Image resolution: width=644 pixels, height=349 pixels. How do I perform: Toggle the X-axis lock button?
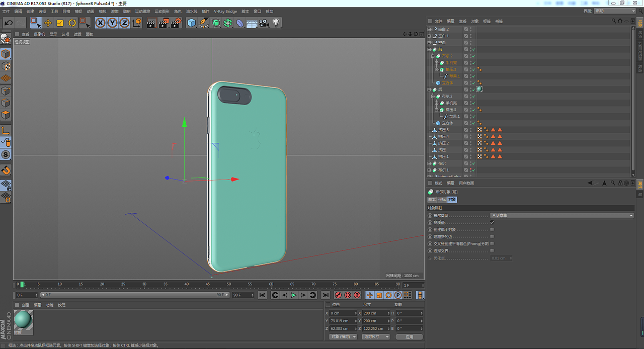click(x=100, y=23)
